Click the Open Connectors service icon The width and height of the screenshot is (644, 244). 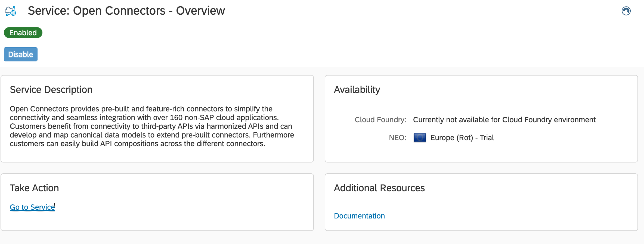click(x=11, y=11)
